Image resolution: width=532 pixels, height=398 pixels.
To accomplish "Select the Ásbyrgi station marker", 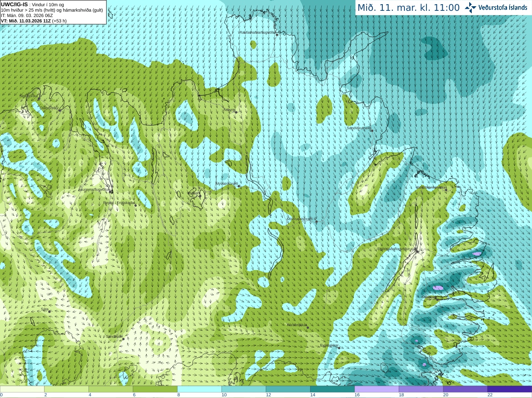I will (236, 112).
